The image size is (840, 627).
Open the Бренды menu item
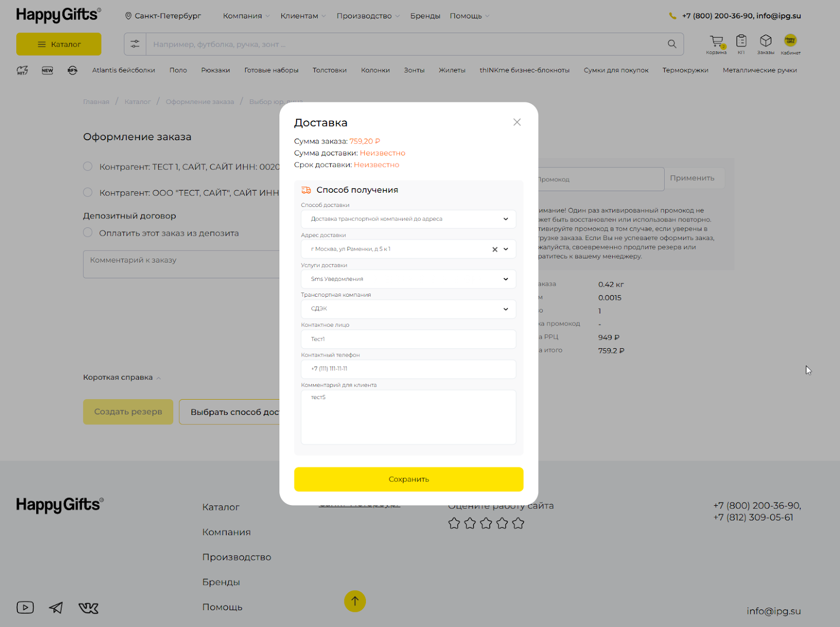tap(425, 16)
